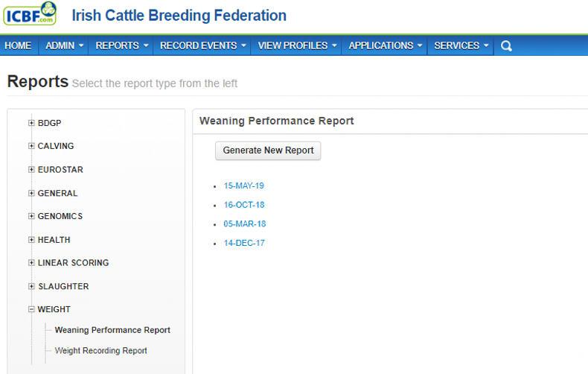Open the ADMIN dropdown menu

click(64, 45)
